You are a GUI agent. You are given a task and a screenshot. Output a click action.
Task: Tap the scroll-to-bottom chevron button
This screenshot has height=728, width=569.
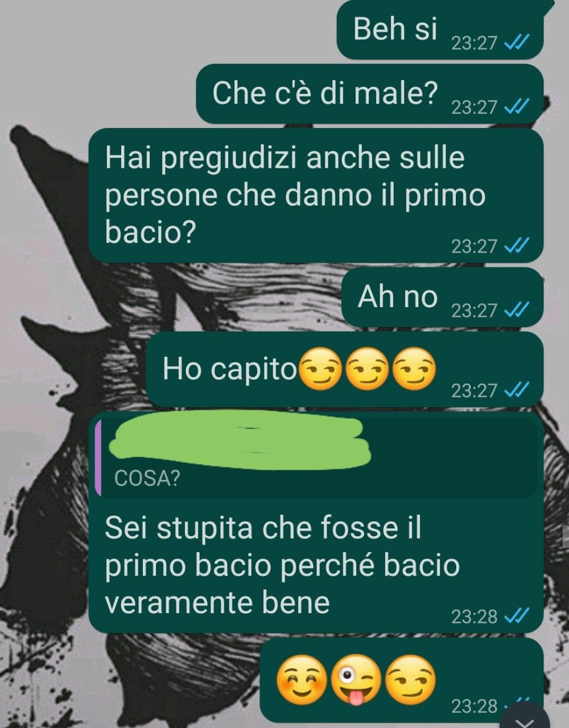pos(523,719)
